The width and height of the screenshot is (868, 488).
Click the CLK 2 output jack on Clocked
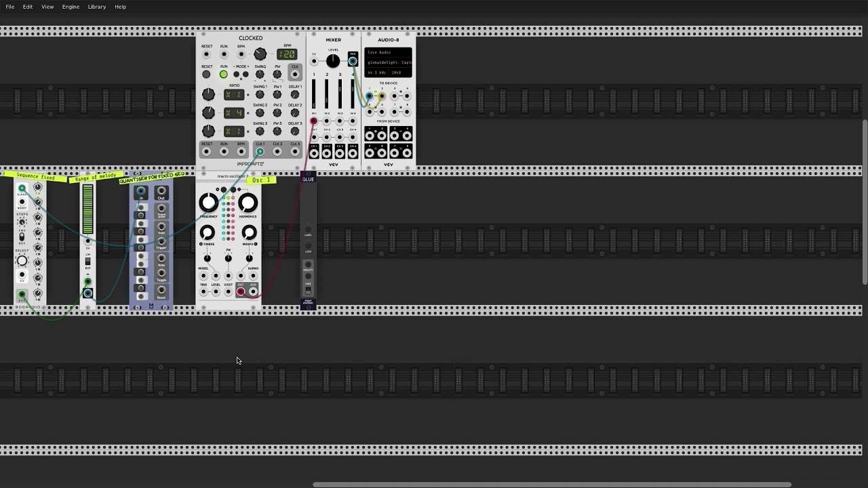pyautogui.click(x=277, y=151)
